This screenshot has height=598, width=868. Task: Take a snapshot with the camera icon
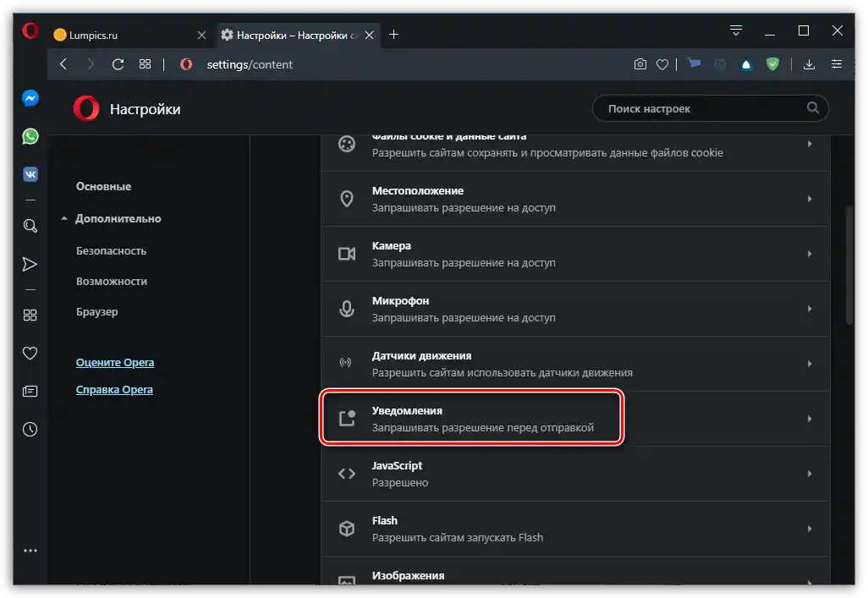click(640, 64)
